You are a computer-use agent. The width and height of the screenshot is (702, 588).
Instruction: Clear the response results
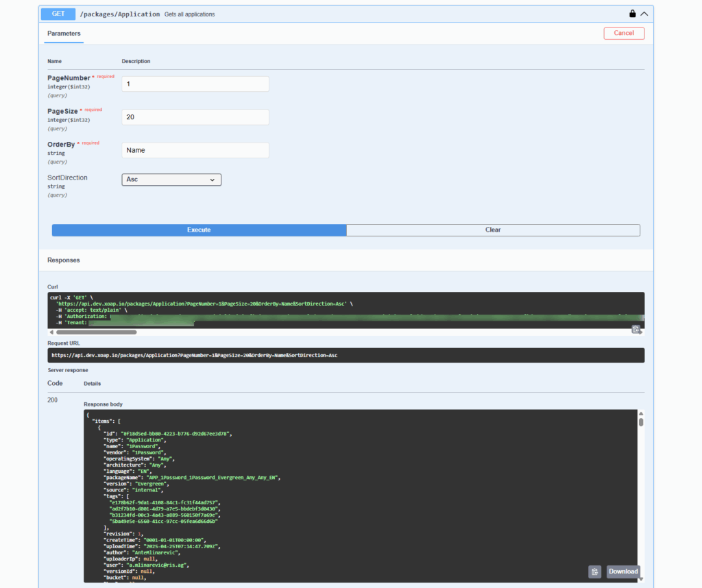pyautogui.click(x=493, y=230)
